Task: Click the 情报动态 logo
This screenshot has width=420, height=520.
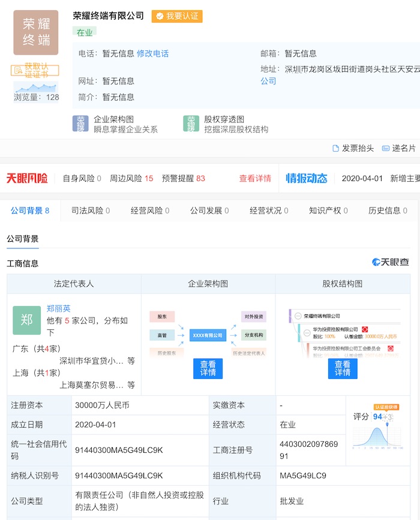Action: tap(306, 178)
